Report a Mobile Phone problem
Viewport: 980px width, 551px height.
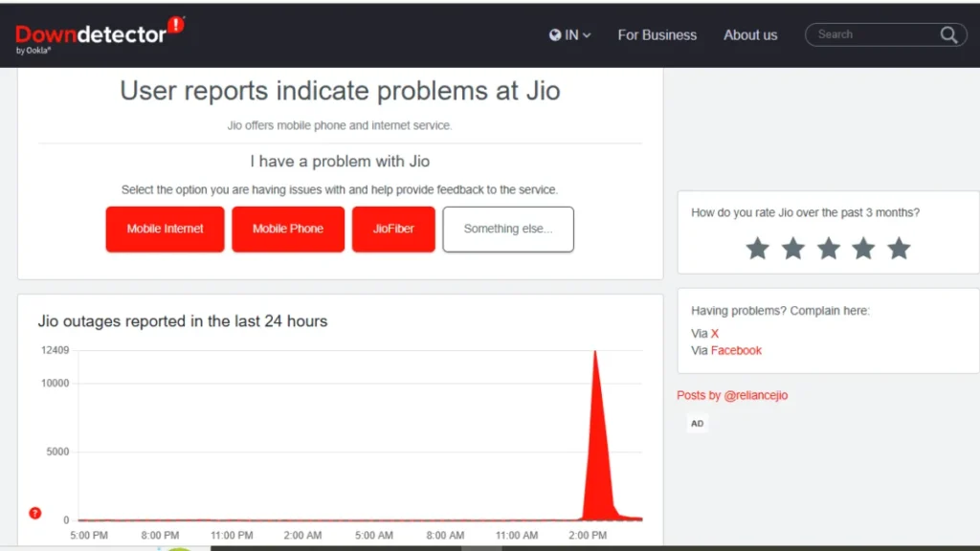pos(288,230)
